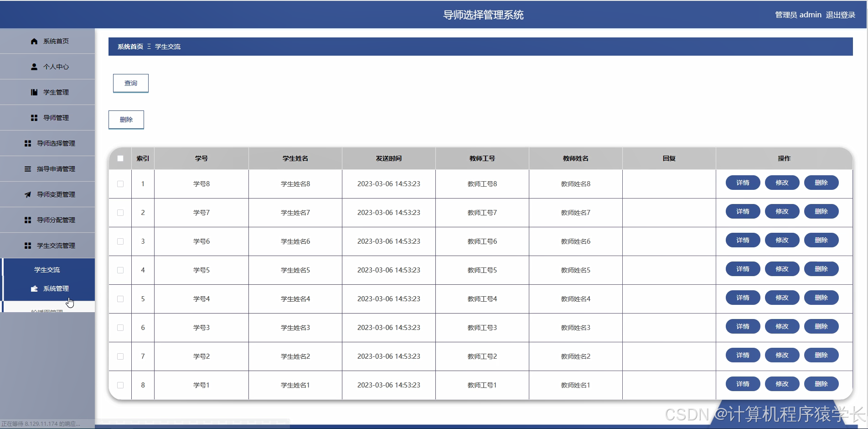Check the checkbox for row 学号6
The height and width of the screenshot is (429, 868).
coord(120,241)
